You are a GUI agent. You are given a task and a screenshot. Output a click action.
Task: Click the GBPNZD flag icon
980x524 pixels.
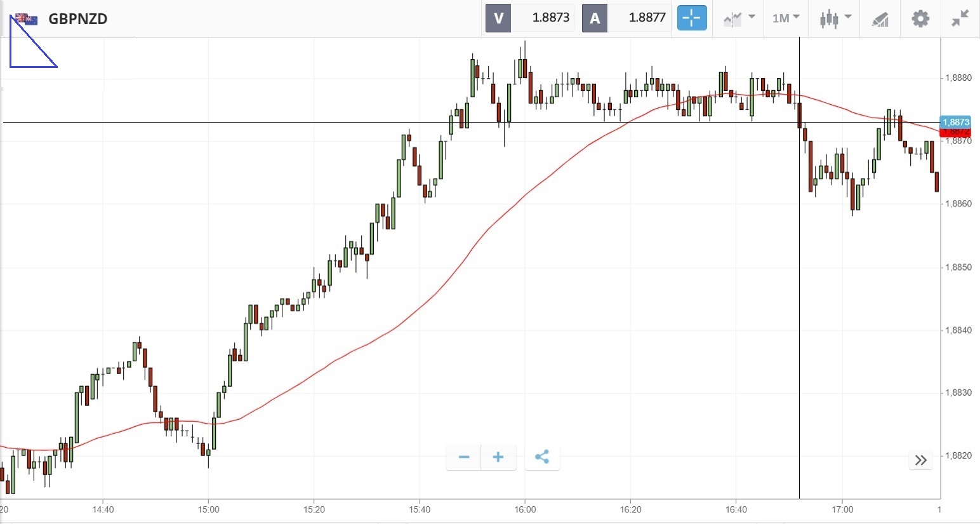pos(27,19)
